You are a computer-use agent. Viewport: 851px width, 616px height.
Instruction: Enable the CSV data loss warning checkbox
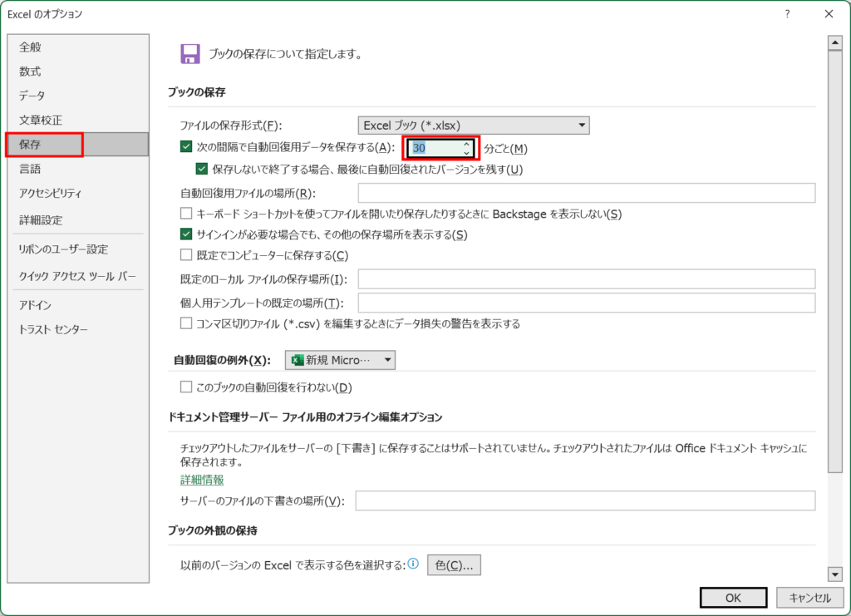click(184, 323)
